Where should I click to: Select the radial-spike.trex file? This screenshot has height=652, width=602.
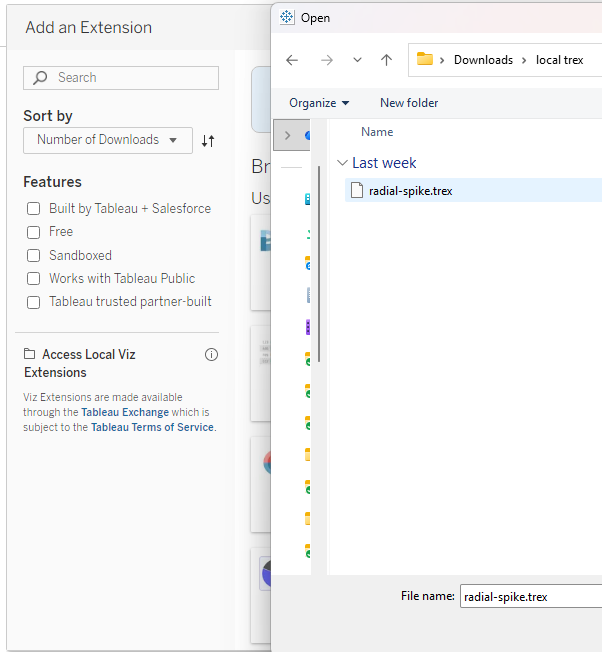click(474, 190)
